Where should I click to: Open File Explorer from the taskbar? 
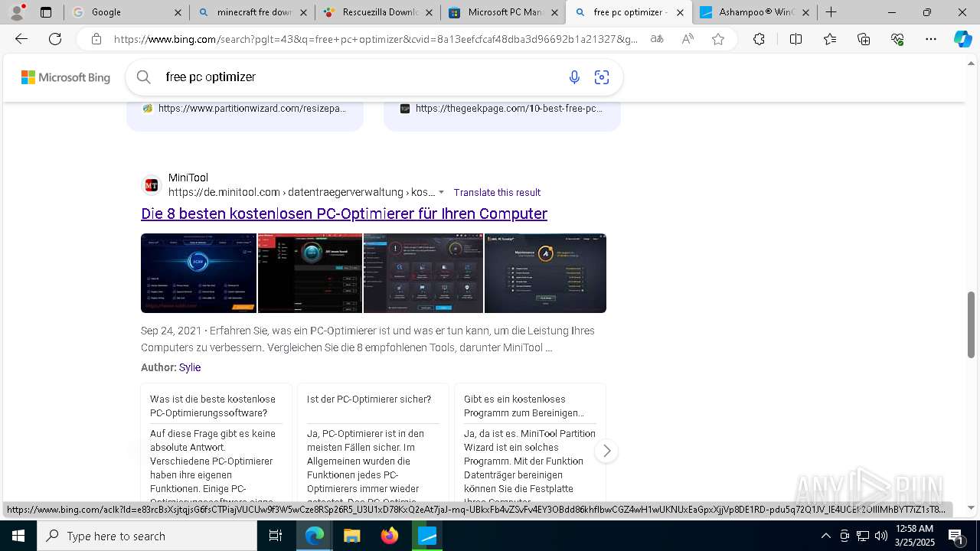tap(351, 536)
